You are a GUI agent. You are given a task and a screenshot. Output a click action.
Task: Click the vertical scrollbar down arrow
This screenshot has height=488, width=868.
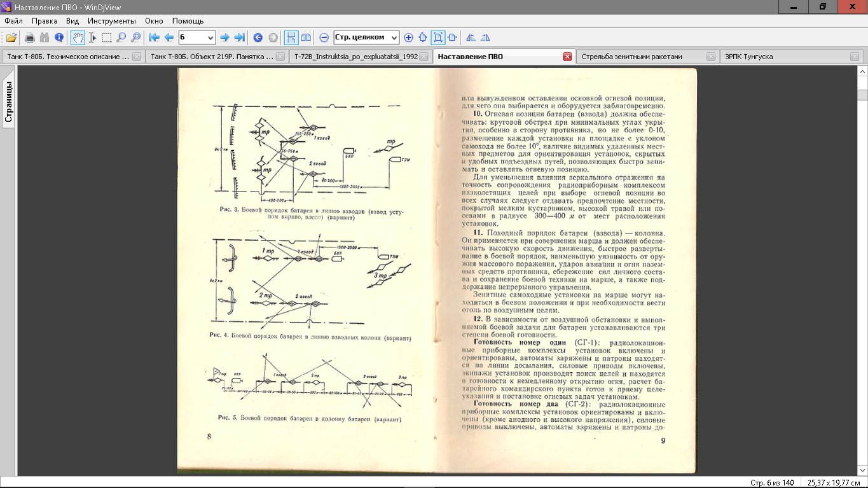pyautogui.click(x=862, y=471)
